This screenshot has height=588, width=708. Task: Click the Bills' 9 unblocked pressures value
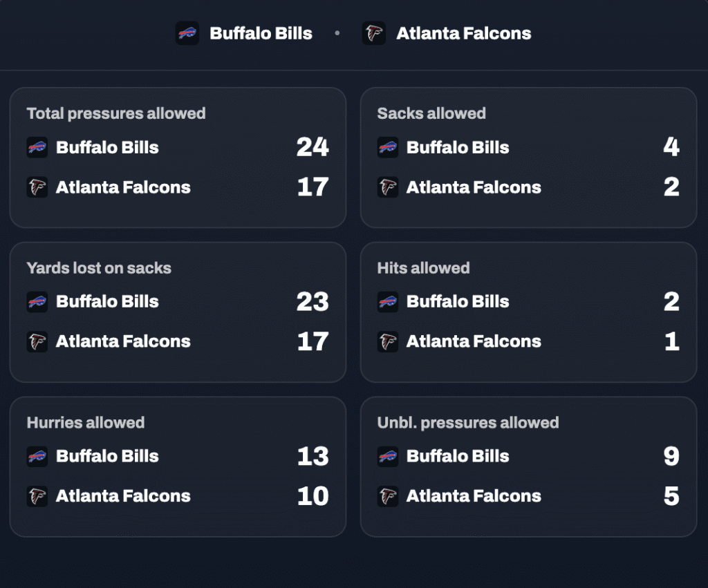pos(671,456)
